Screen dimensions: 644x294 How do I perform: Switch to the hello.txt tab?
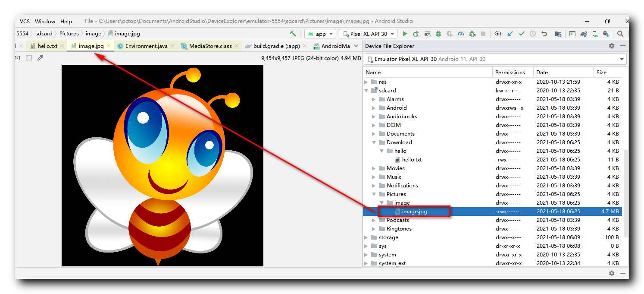coord(47,46)
